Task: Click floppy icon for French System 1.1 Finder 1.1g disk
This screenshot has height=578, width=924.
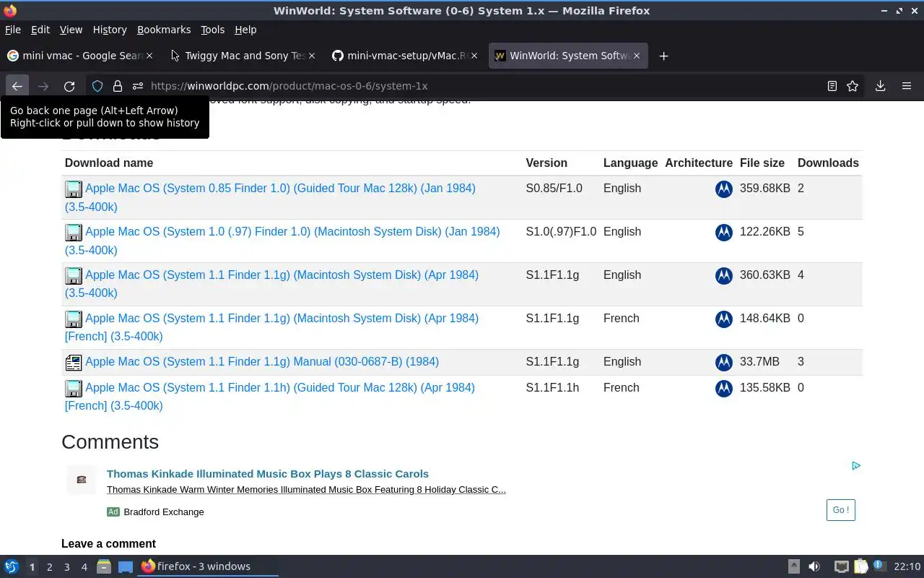Action: 74,319
